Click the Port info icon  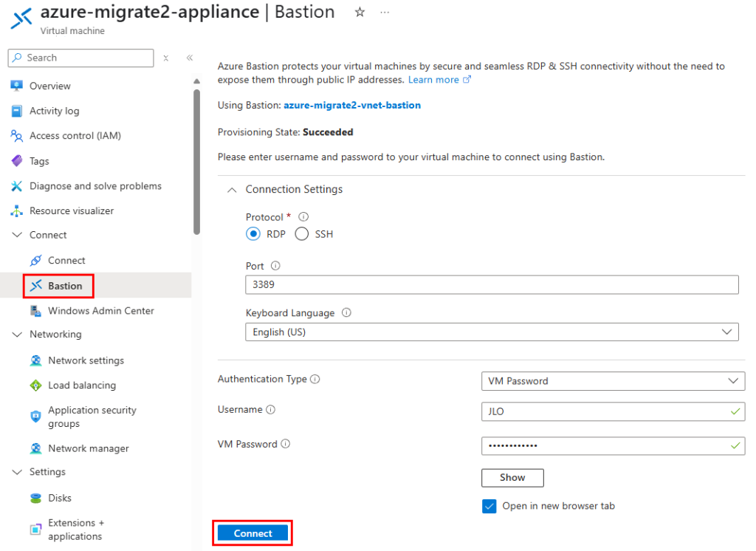click(x=275, y=265)
